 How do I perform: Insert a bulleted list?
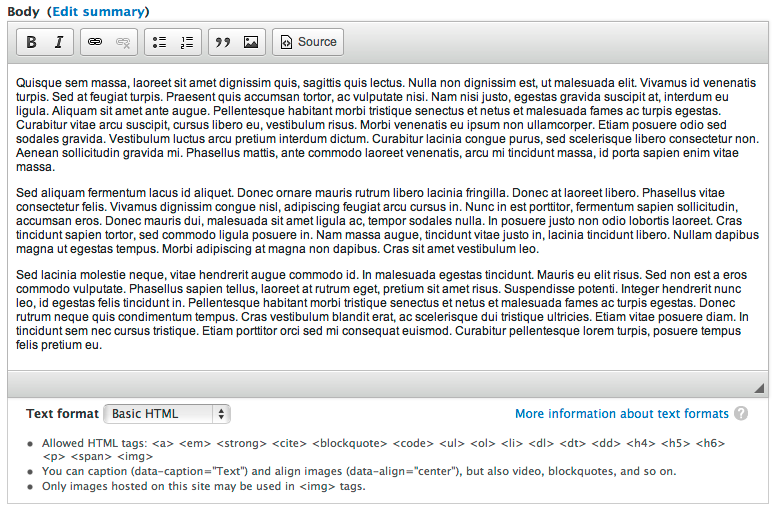click(x=160, y=42)
